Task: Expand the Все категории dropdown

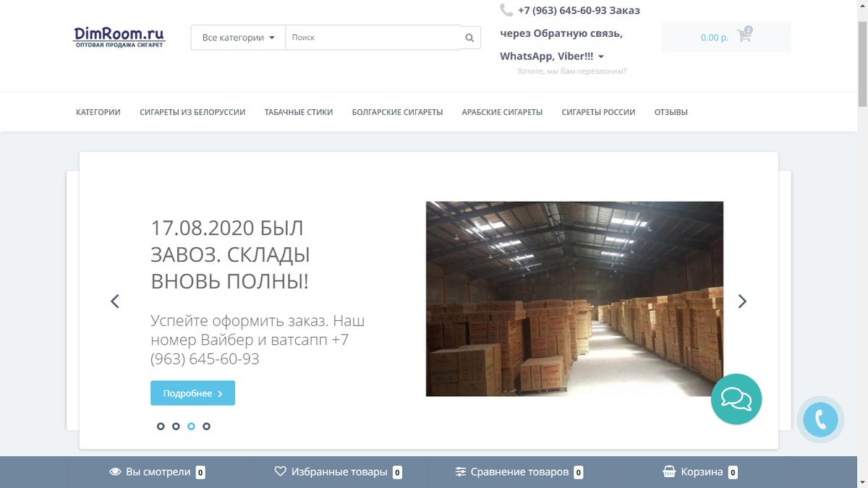Action: (x=238, y=38)
